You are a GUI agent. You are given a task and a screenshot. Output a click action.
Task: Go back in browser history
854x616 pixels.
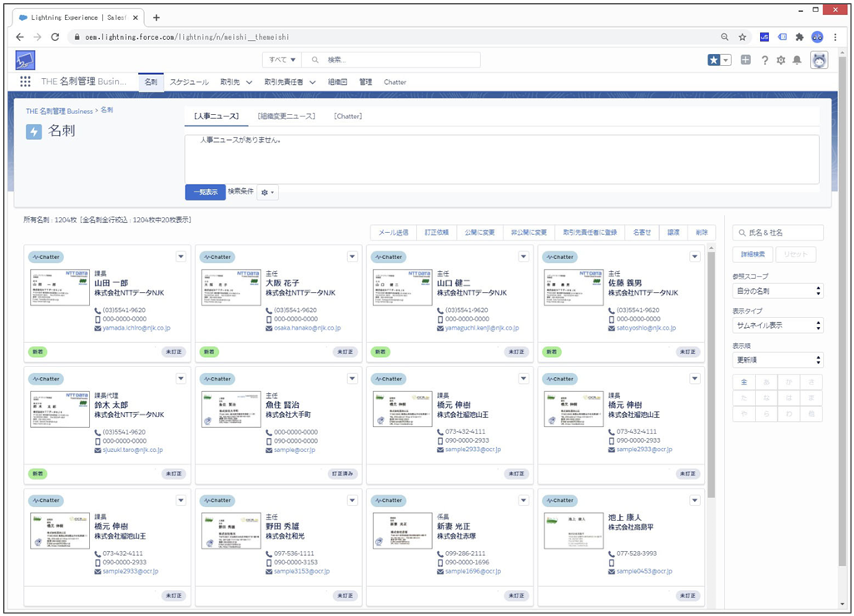point(20,37)
